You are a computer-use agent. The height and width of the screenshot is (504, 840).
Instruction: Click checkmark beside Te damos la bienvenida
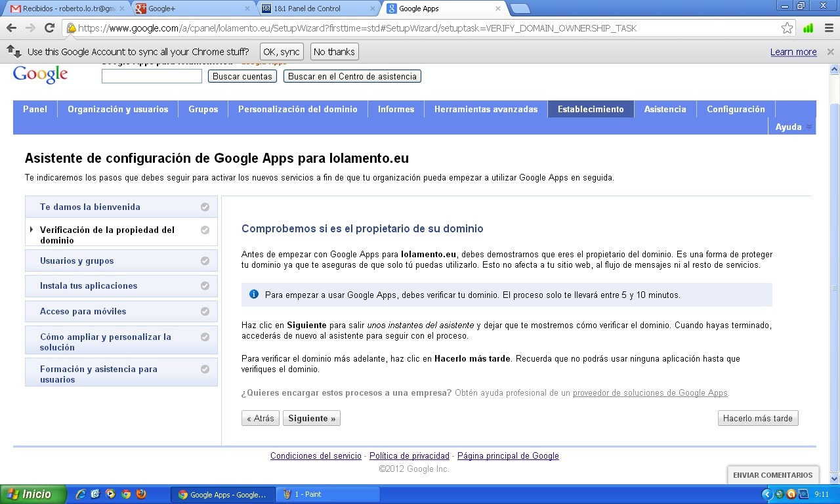pos(205,207)
